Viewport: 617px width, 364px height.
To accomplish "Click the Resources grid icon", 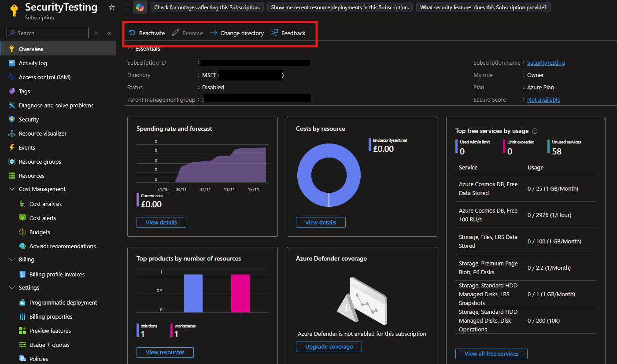I will pyautogui.click(x=12, y=176).
